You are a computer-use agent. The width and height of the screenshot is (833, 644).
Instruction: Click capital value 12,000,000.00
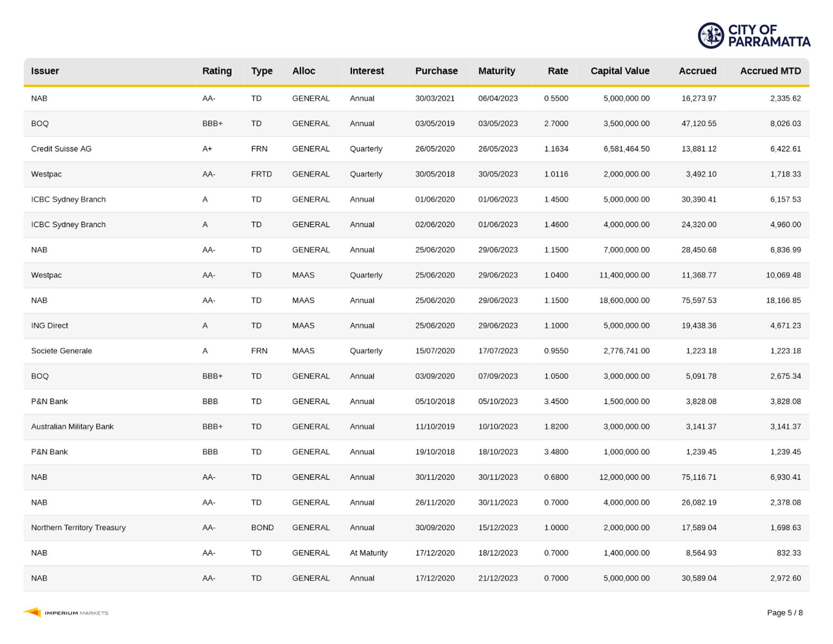(625, 477)
